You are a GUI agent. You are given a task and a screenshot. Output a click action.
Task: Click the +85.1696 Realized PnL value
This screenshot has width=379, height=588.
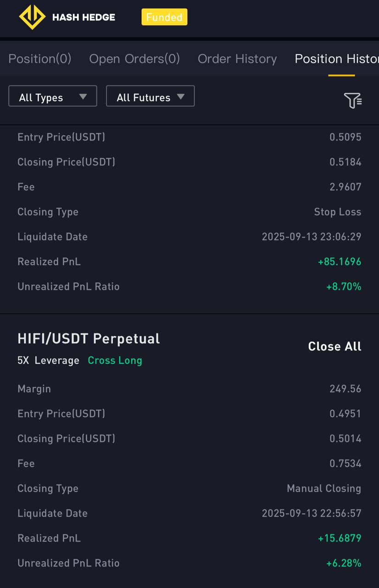340,262
